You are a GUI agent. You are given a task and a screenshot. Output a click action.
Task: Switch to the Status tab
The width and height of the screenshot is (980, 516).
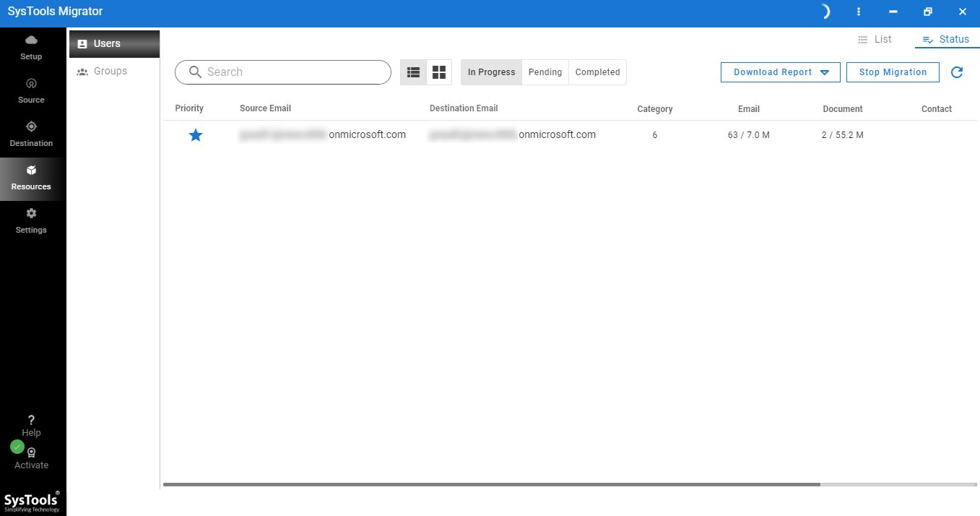pyautogui.click(x=946, y=39)
